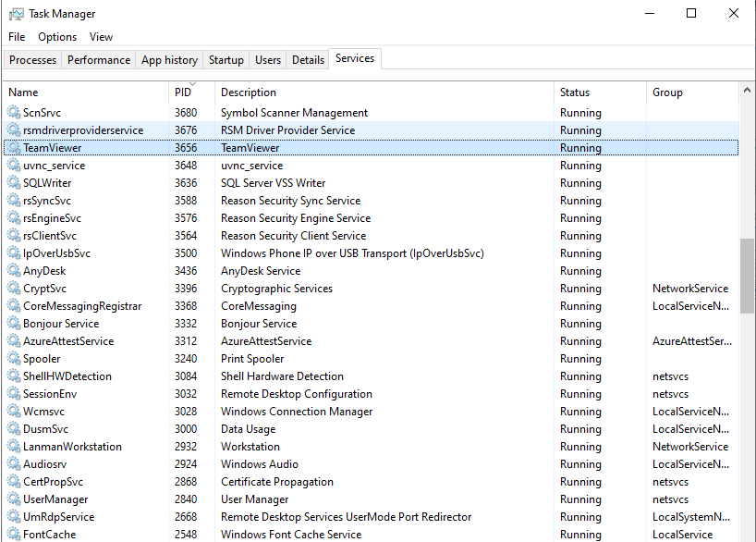Click the gear icon beside IpOverUsbSvc
The image size is (756, 542).
pos(14,253)
